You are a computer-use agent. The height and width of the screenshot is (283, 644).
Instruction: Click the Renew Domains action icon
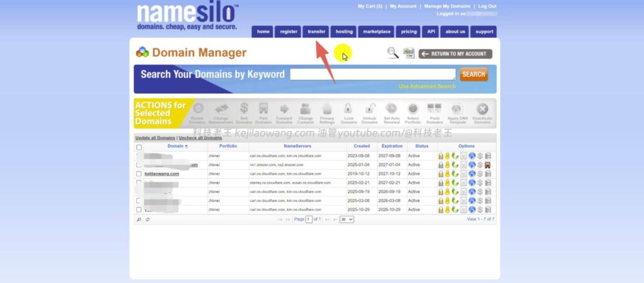click(x=198, y=108)
